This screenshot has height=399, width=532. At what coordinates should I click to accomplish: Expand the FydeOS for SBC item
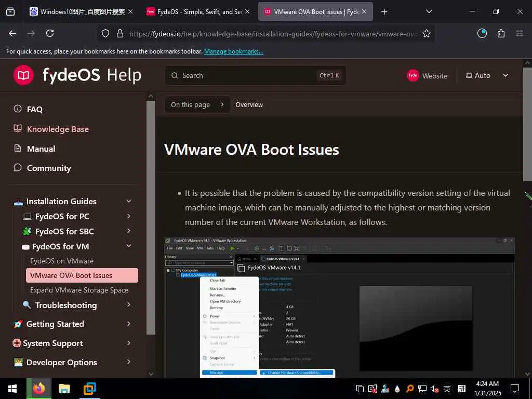click(x=129, y=231)
